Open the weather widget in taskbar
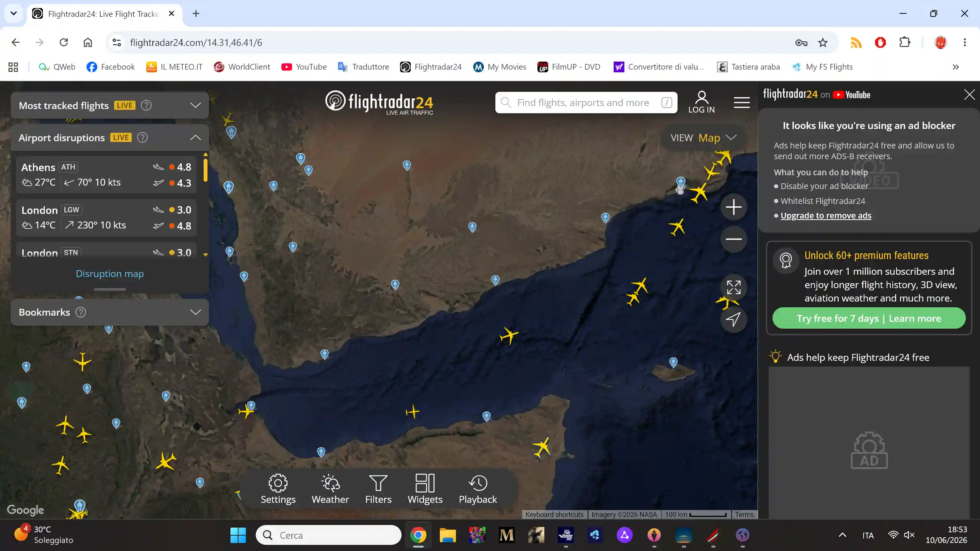This screenshot has height=551, width=980. point(43,535)
